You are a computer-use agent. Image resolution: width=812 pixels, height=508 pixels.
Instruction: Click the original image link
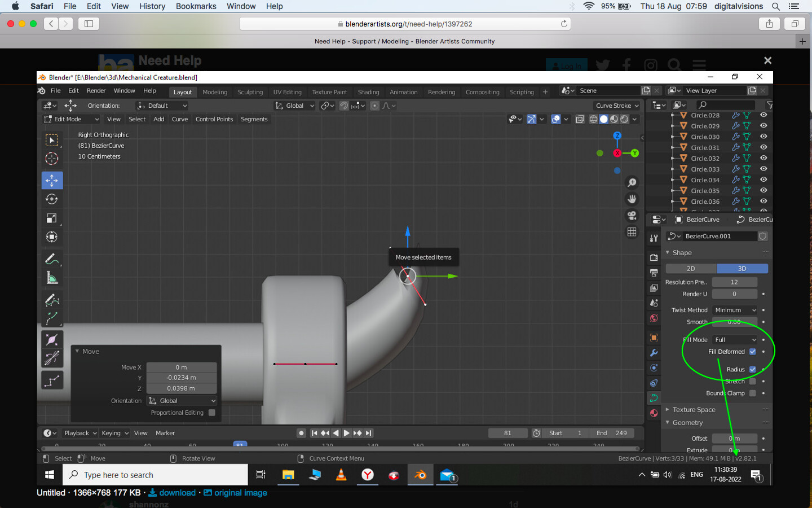point(235,493)
